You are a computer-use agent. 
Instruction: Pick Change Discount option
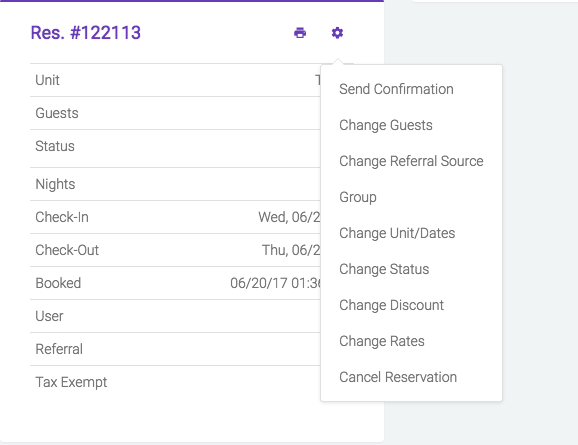pos(391,305)
